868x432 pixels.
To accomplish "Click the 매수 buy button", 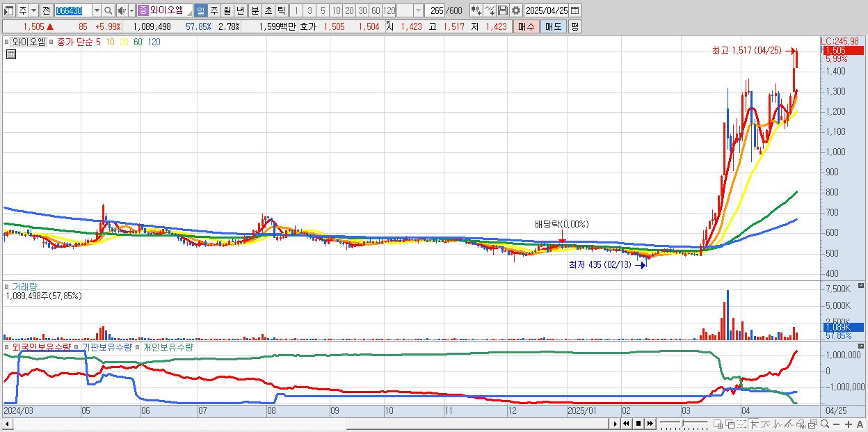I will point(526,26).
